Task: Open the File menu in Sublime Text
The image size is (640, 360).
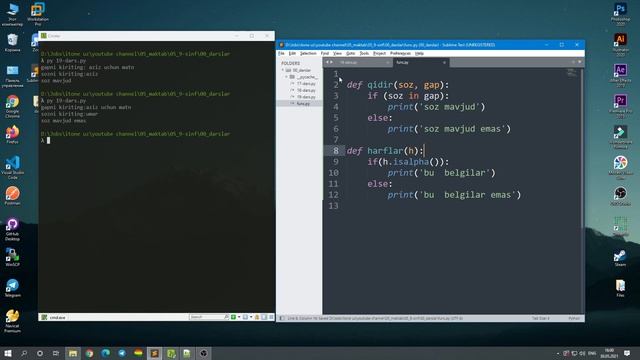Action: pyautogui.click(x=281, y=53)
